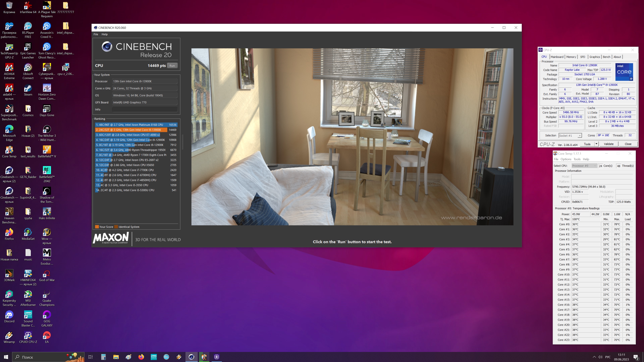Image resolution: width=644 pixels, height=362 pixels.
Task: Launch MSI Afterburner from the desktop
Action: tap(28, 295)
